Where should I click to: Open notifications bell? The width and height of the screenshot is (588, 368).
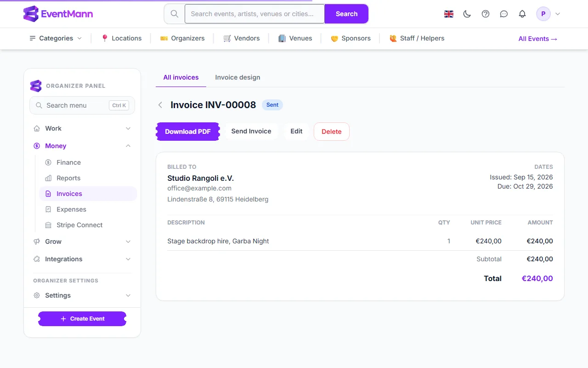[x=522, y=14]
